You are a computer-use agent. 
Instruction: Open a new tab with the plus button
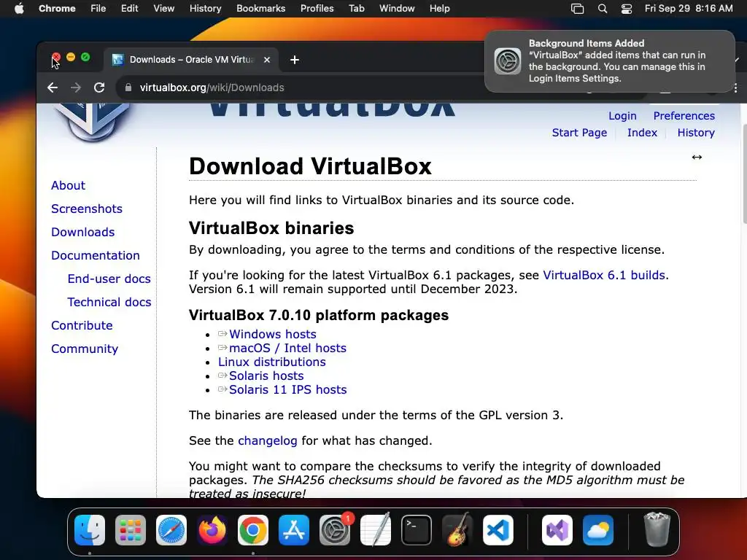coord(295,60)
